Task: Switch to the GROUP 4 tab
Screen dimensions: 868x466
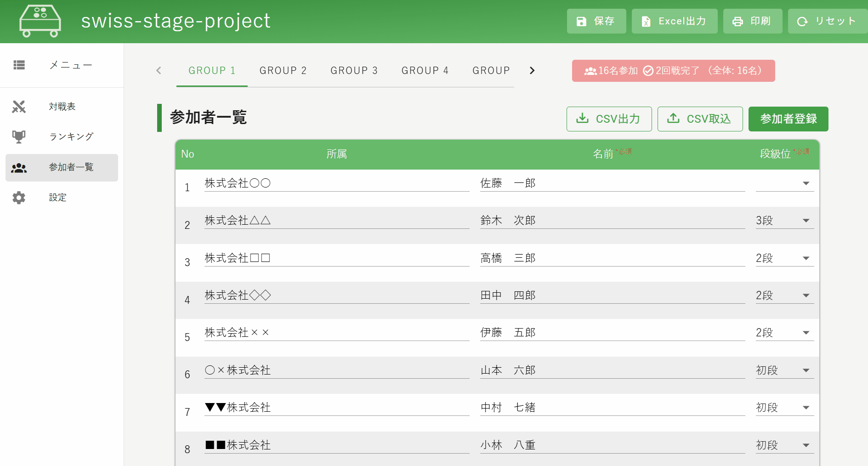Action: pos(425,71)
